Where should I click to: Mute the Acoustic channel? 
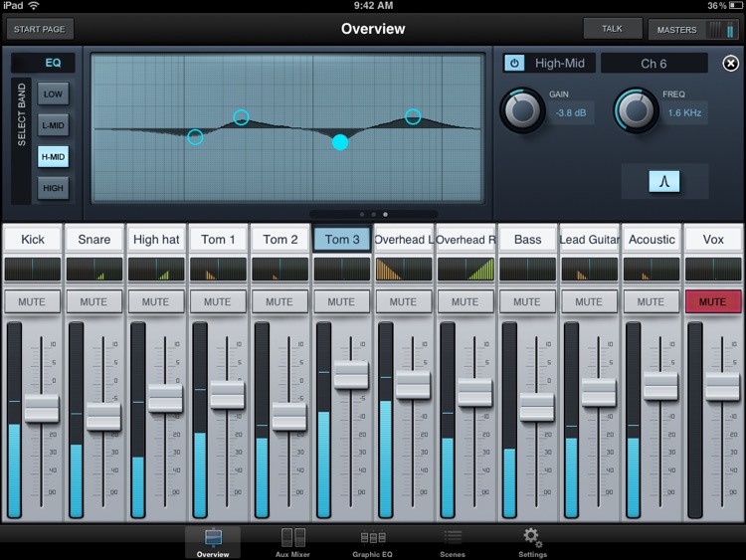click(651, 301)
